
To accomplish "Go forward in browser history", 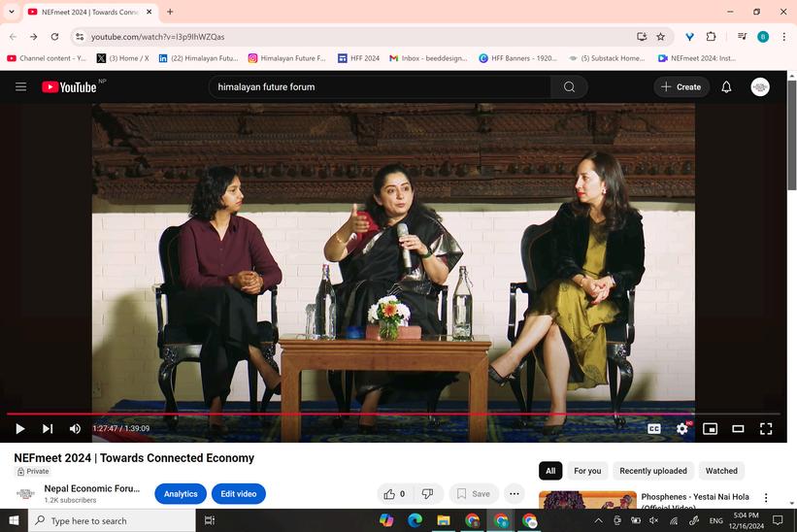I will (34, 37).
